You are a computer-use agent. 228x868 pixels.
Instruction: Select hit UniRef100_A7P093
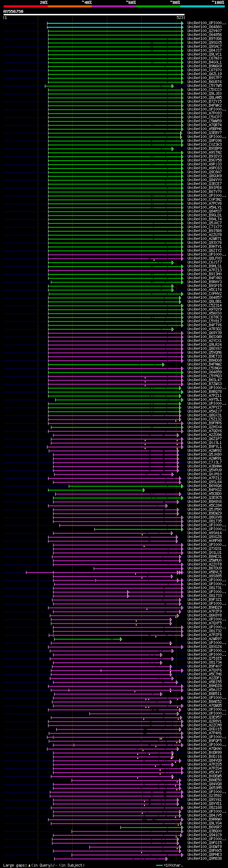coord(204,113)
